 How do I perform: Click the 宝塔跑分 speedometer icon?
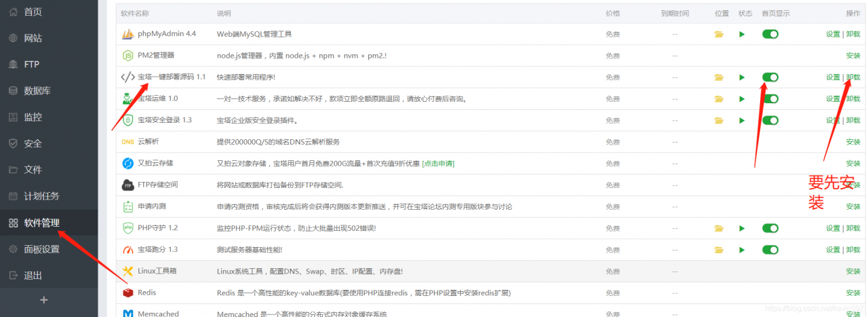pyautogui.click(x=127, y=250)
